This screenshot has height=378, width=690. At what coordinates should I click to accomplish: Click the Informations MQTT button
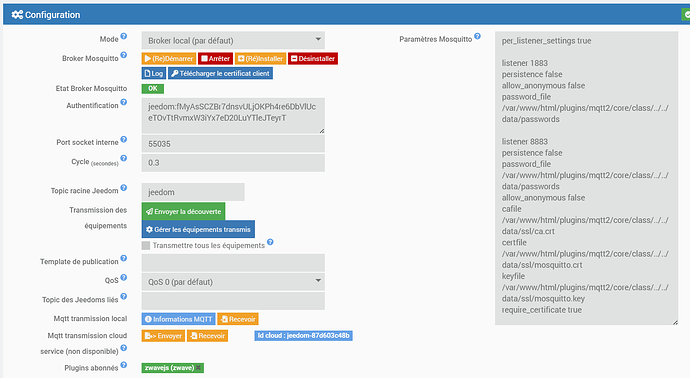click(x=178, y=319)
